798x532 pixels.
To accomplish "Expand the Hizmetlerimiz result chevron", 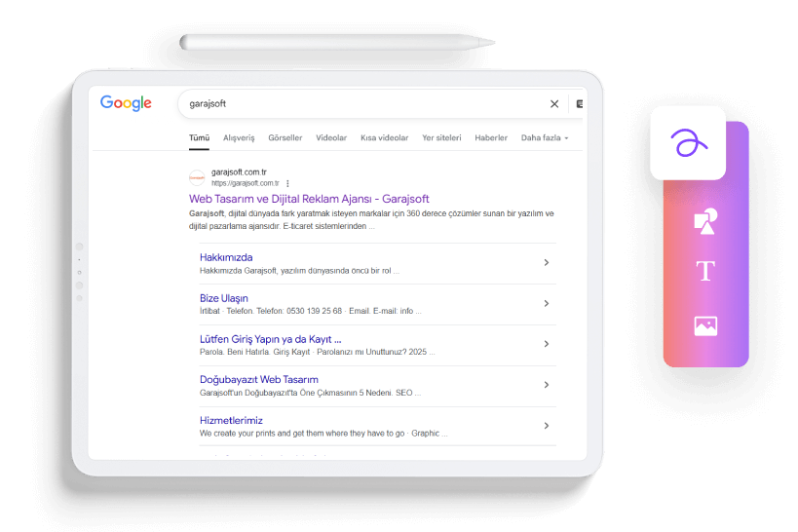I will [546, 426].
